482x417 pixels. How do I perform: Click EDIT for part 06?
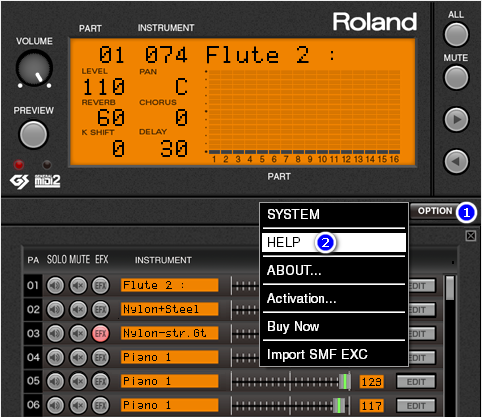(416, 406)
